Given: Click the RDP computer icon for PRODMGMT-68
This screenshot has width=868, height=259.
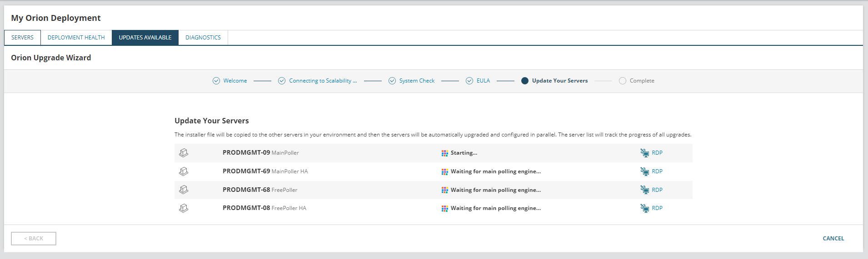Looking at the screenshot, I should 644,190.
